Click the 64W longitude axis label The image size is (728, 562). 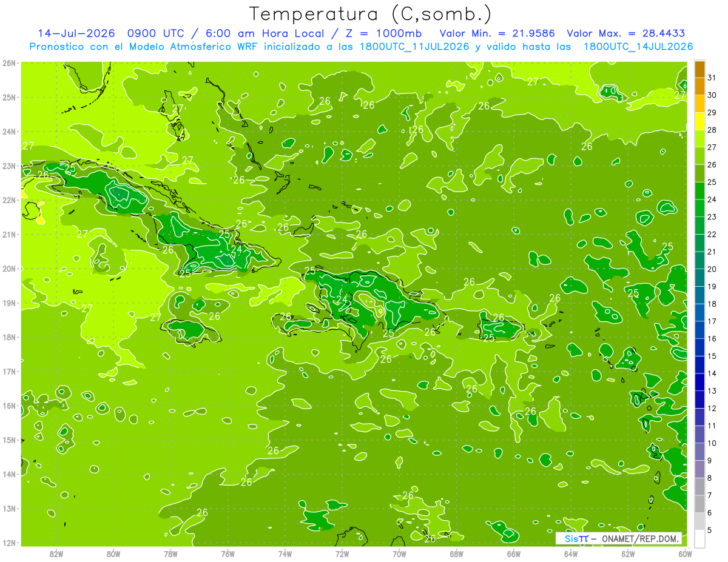tap(571, 554)
